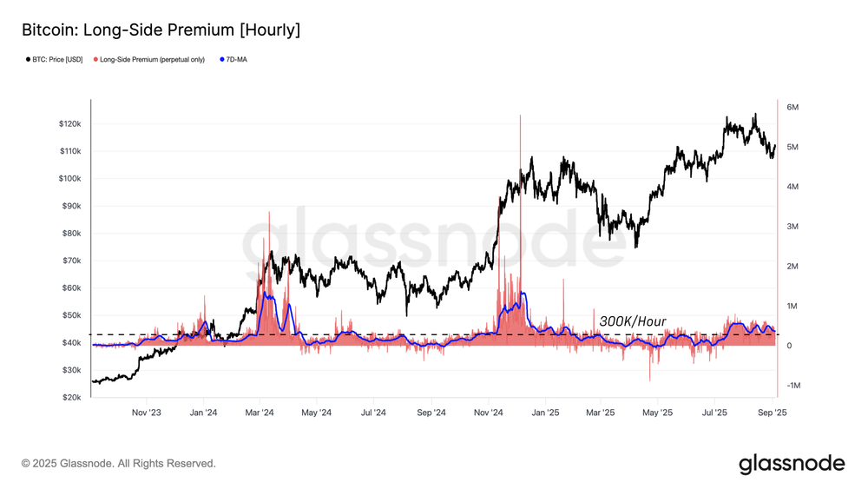Select the Nov '24 x-axis label
Viewport: 868px width, 489px height.
pyautogui.click(x=489, y=413)
